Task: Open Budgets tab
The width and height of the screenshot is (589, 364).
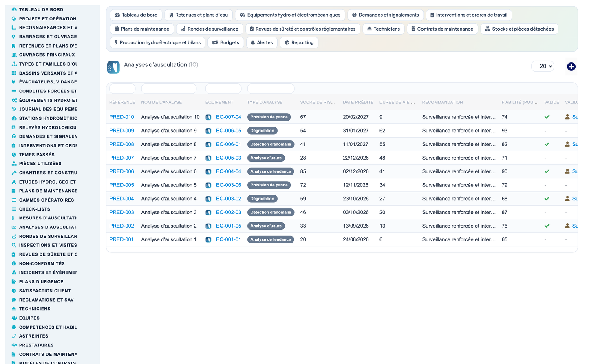Action: click(x=226, y=43)
